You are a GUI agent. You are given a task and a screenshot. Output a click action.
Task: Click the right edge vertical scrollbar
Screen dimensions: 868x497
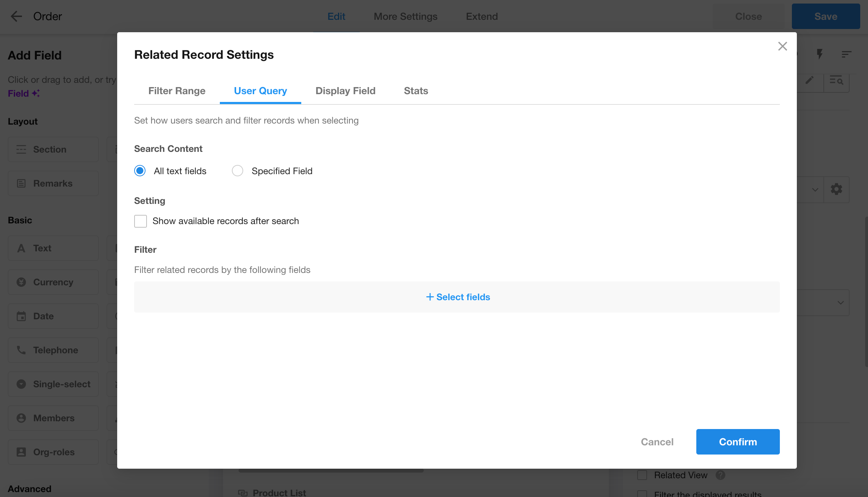866,292
